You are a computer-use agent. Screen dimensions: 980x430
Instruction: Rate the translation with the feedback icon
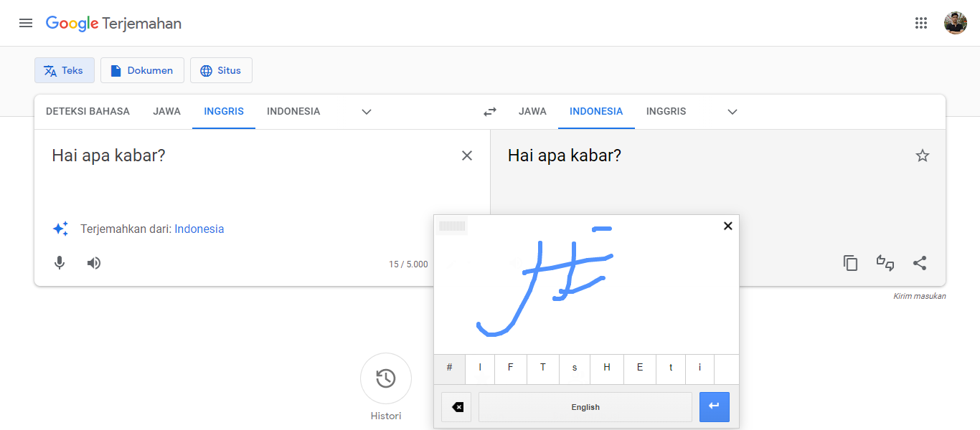(885, 263)
